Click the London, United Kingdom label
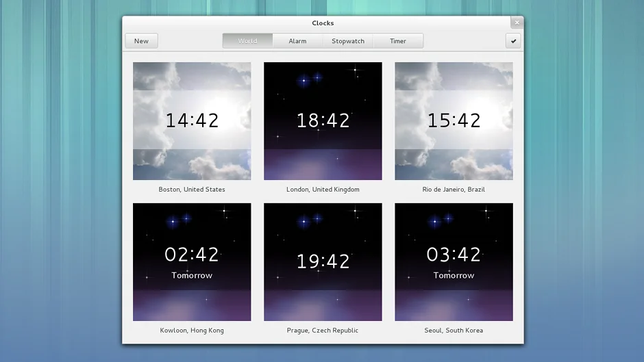The width and height of the screenshot is (644, 362). click(x=323, y=190)
